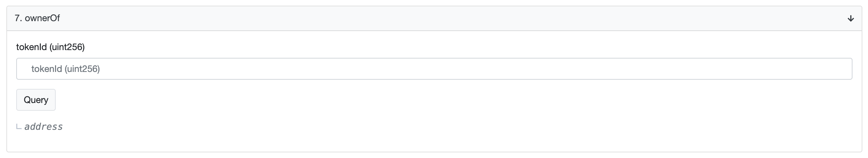Run the ownerOf query with Query button

(x=36, y=100)
